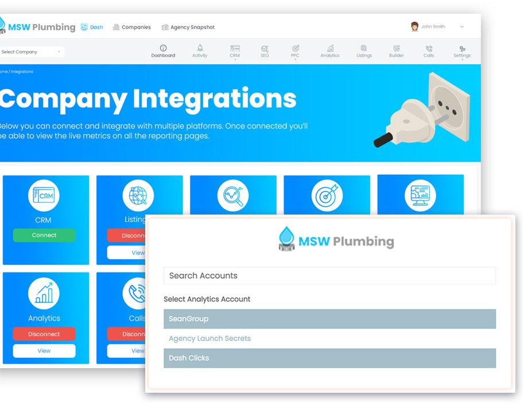Select the SEO magnifier icon in navbar
This screenshot has width=532, height=406.
(x=265, y=49)
